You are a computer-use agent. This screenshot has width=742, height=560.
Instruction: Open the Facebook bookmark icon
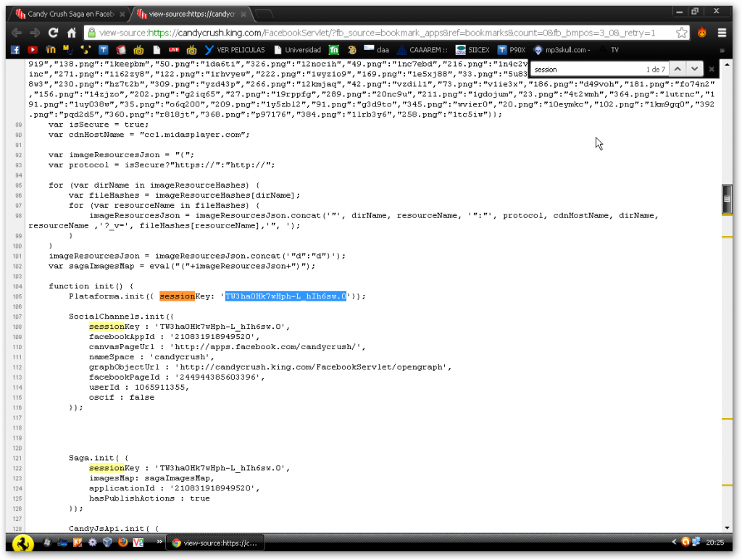pos(15,50)
